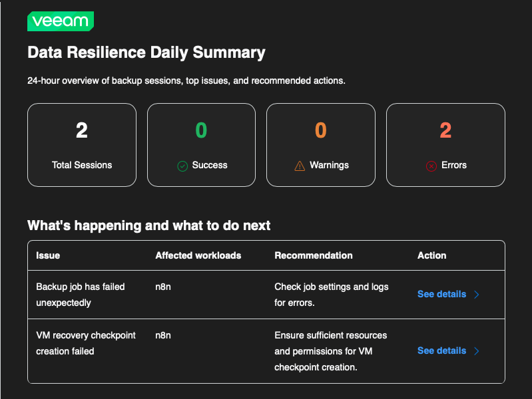Click the Action column header
Screen dimensions: 532x399
coord(431,255)
